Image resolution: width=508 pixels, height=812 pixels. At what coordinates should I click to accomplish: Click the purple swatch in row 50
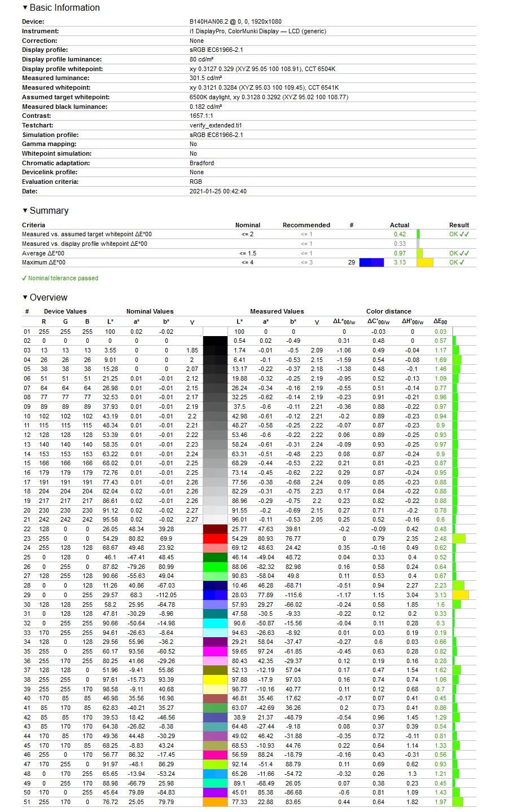point(215,792)
